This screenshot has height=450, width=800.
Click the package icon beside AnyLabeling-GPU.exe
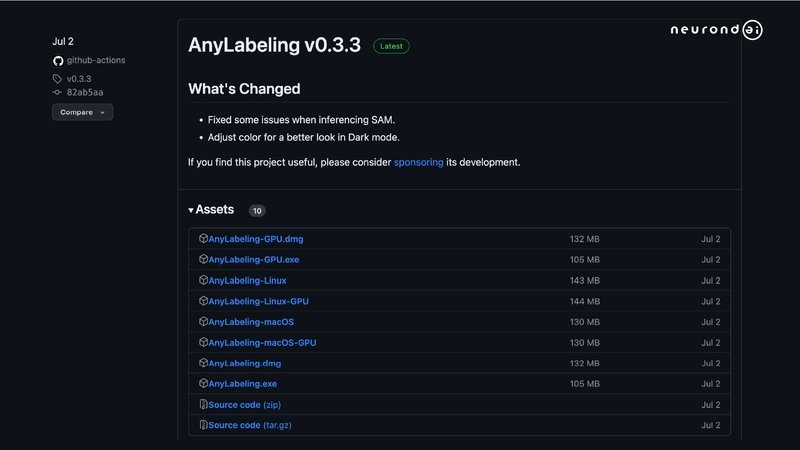point(203,259)
